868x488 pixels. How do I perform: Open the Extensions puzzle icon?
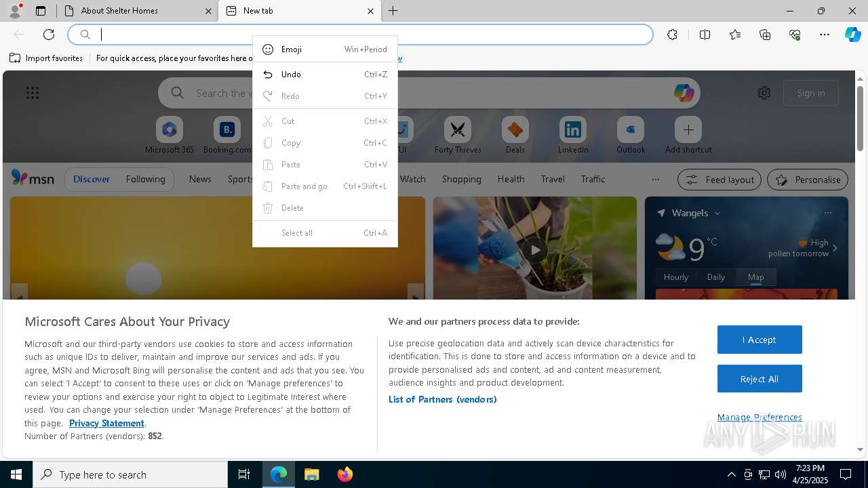click(x=672, y=35)
